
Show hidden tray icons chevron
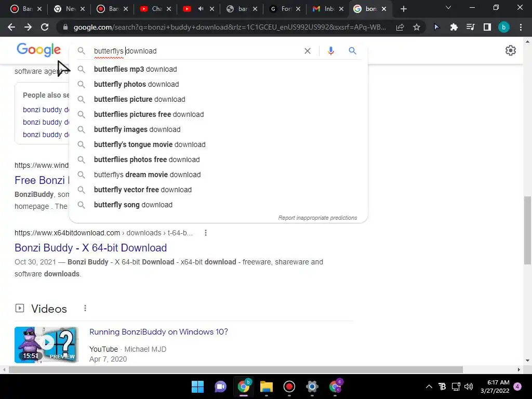[429, 387]
